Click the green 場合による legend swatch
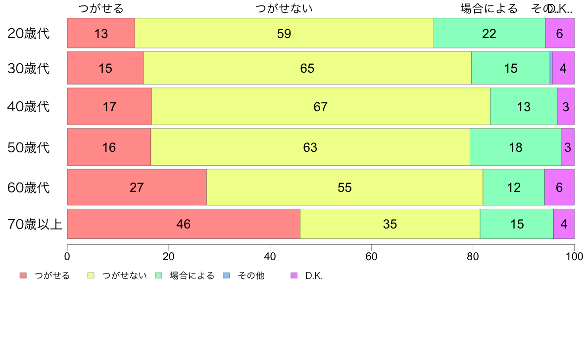This screenshot has width=588, height=364. 158,275
